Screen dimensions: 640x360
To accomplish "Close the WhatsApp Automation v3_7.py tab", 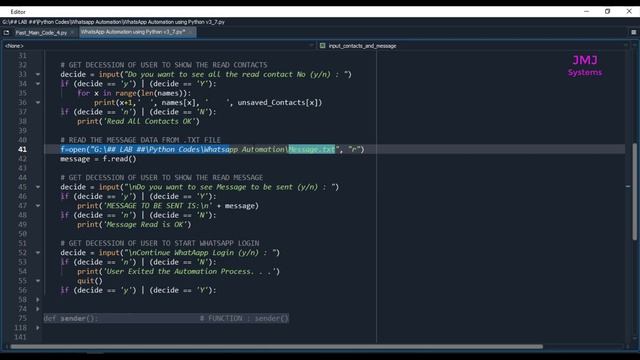I will pyautogui.click(x=190, y=32).
